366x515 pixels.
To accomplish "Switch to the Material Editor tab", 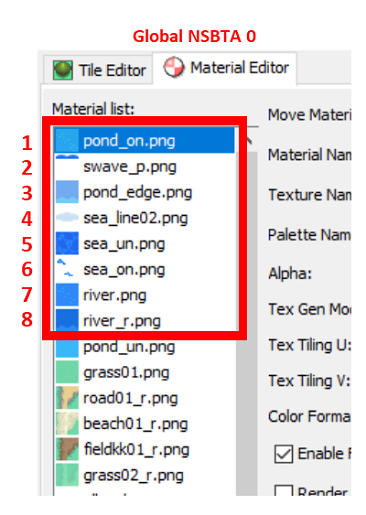I will coord(225,68).
